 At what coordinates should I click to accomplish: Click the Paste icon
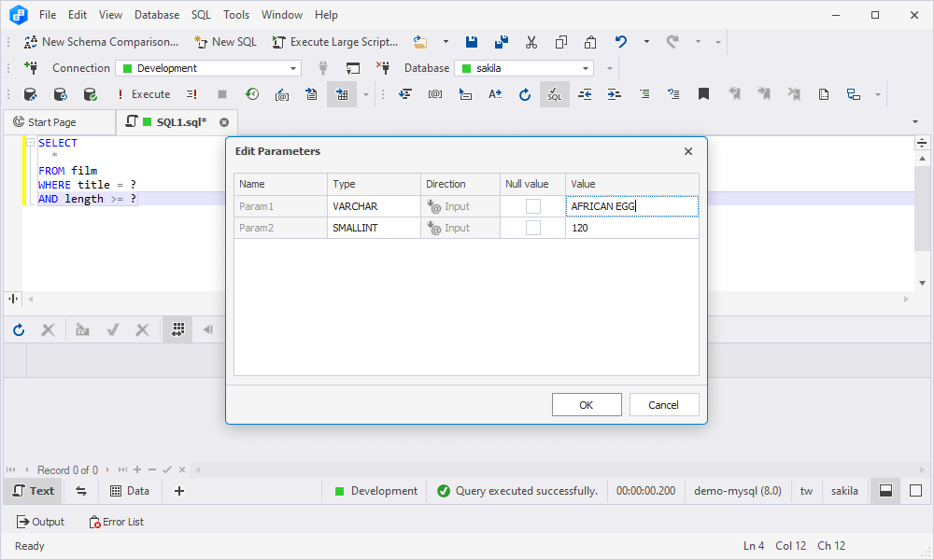pos(590,42)
